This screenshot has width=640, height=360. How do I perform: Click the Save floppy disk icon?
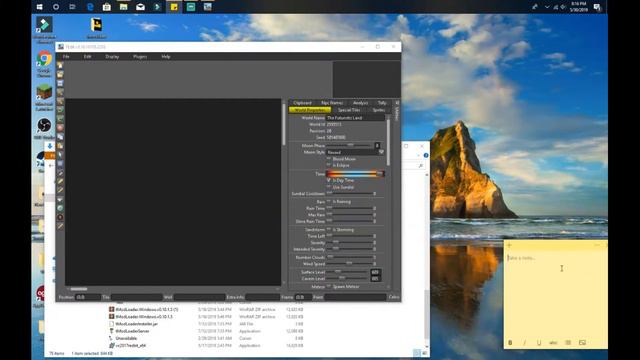click(x=60, y=84)
